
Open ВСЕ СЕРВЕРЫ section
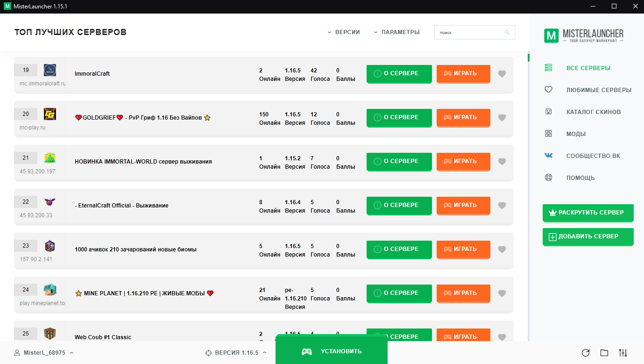coord(588,68)
